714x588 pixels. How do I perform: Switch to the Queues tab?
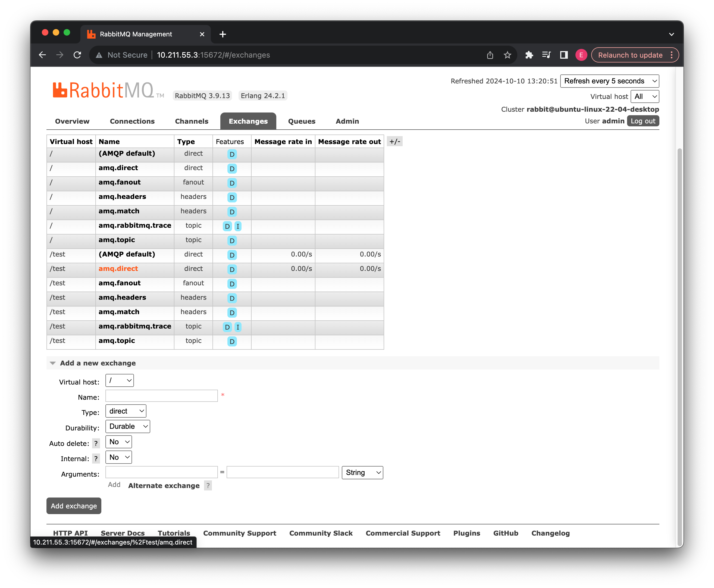[x=302, y=121]
